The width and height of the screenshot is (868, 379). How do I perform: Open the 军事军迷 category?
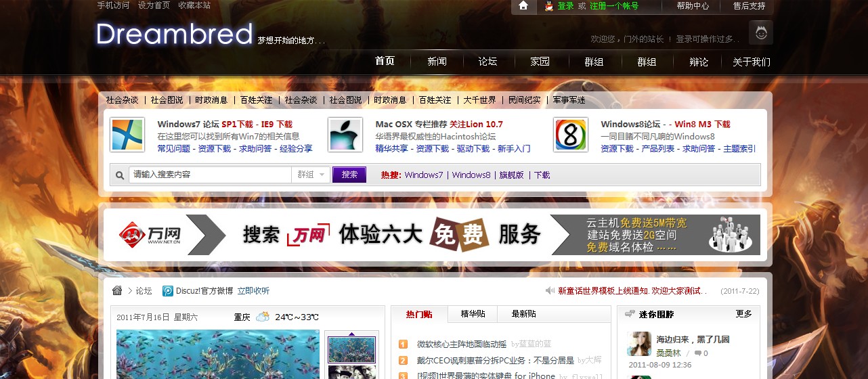coord(569,100)
